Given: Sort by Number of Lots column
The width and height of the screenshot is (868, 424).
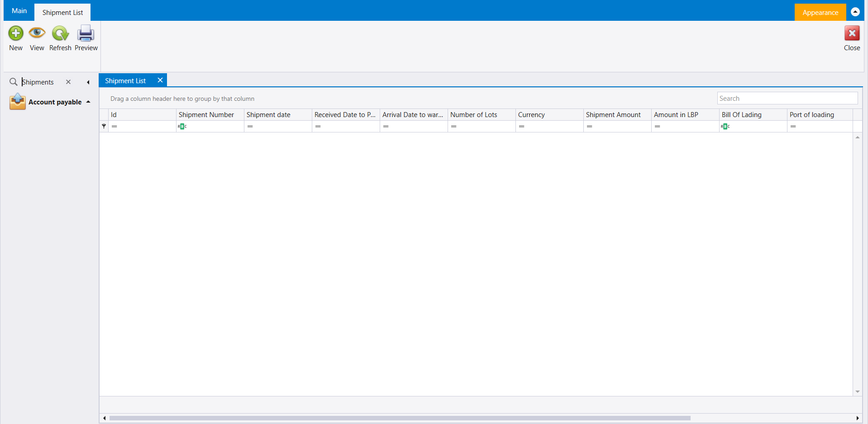Looking at the screenshot, I should coord(482,115).
